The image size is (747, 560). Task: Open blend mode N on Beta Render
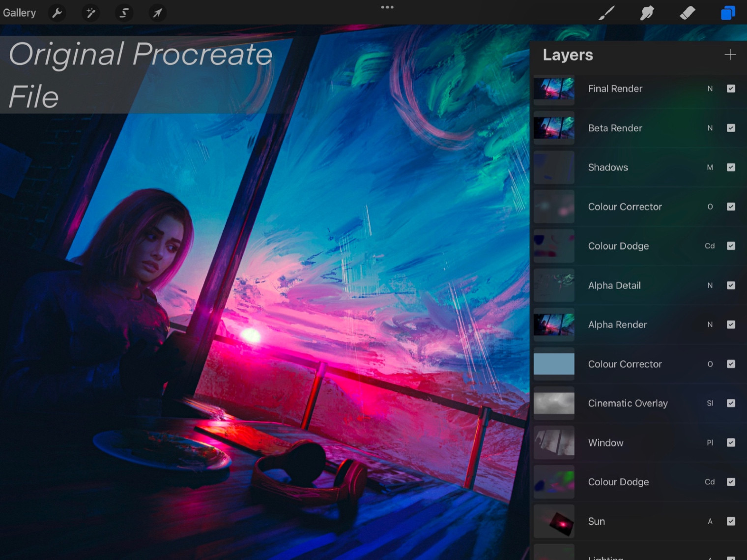click(x=710, y=128)
